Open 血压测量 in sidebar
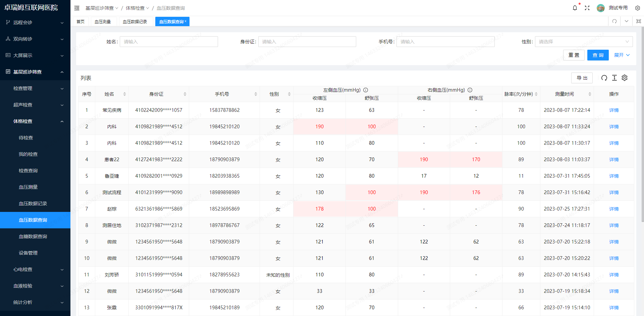 tap(35, 187)
